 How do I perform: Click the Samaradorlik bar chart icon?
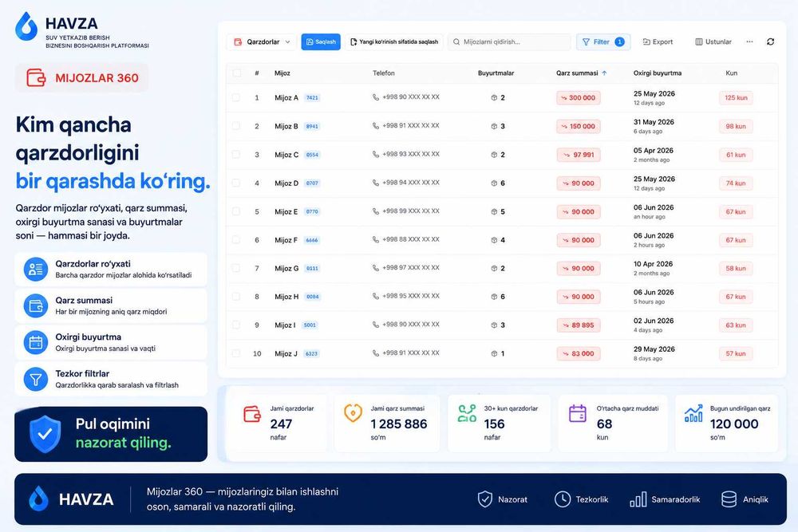click(x=638, y=499)
